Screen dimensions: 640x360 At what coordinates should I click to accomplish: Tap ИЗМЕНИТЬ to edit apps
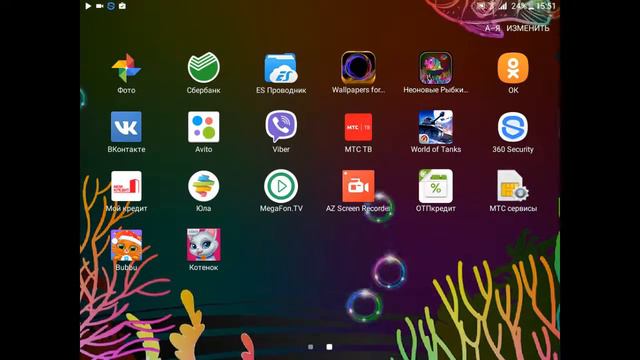(x=527, y=28)
